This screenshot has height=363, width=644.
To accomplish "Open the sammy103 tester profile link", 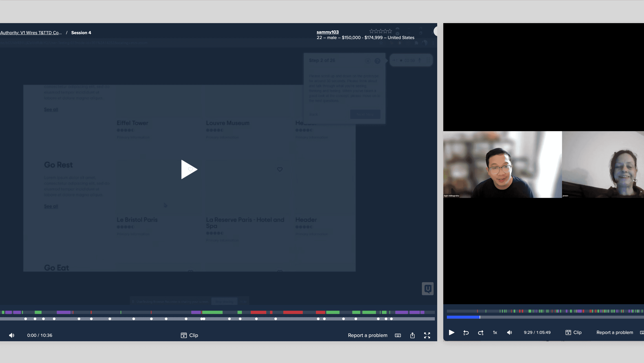I will (327, 32).
